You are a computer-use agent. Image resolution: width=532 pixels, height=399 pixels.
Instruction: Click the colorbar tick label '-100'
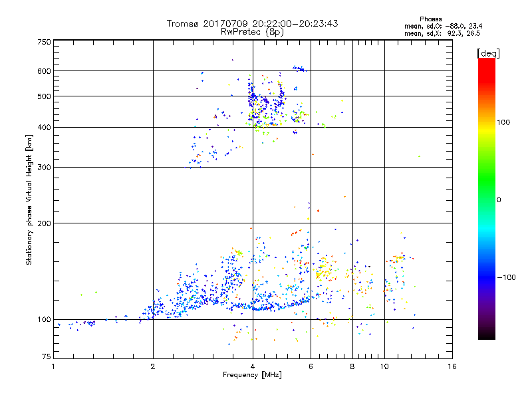coord(506,277)
